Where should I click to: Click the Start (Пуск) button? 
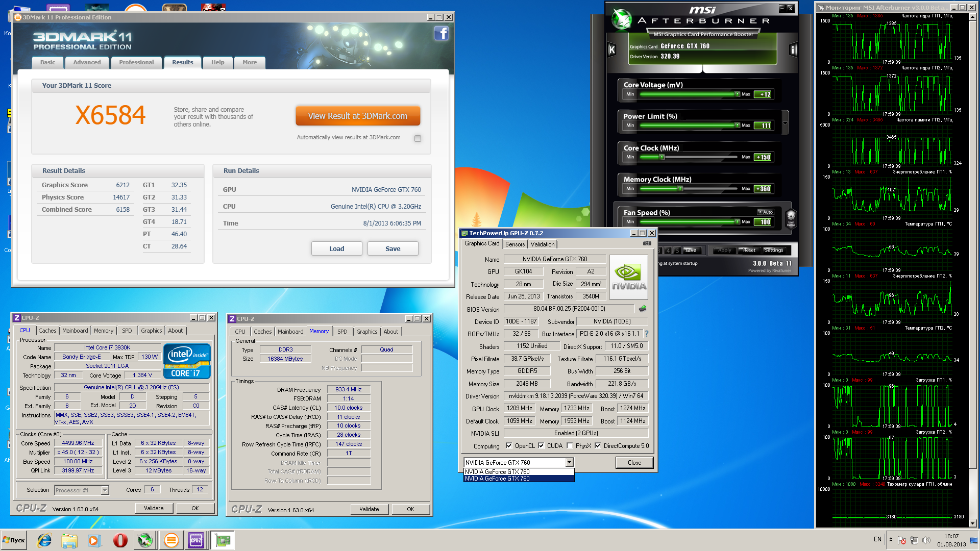point(14,540)
